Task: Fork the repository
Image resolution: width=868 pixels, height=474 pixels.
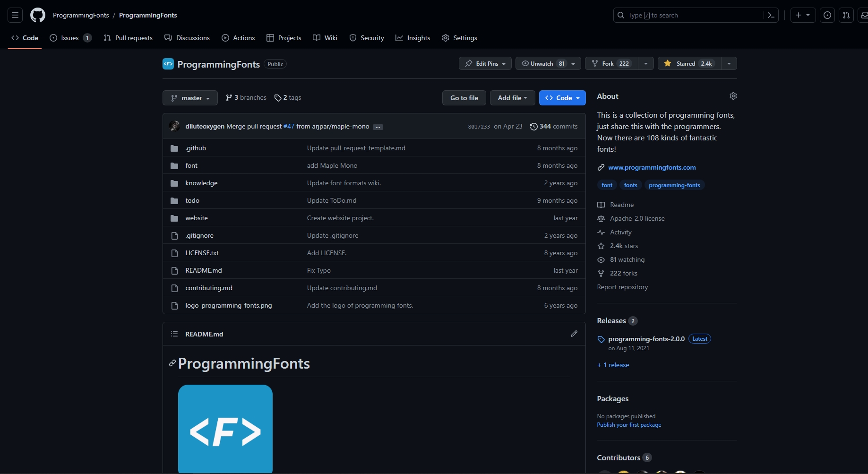Action: tap(611, 63)
